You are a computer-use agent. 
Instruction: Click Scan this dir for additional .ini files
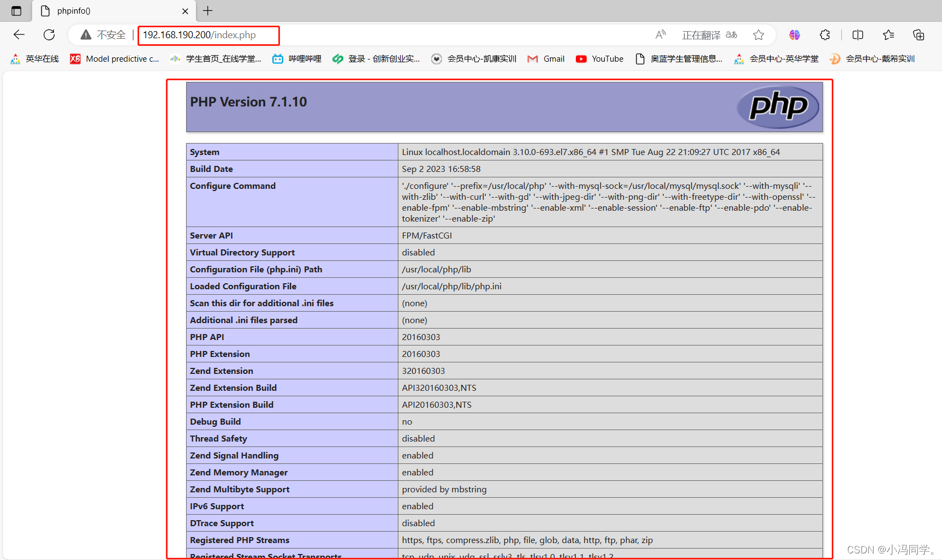[x=261, y=303]
